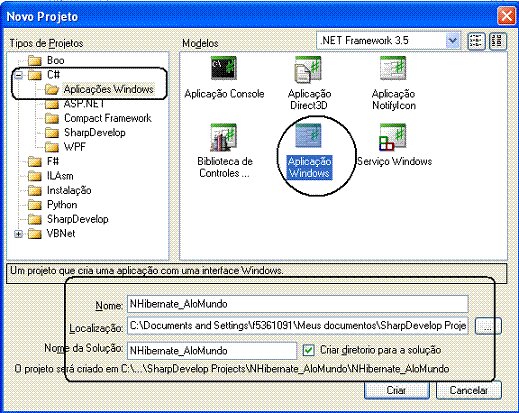Choose the Aplicação Direct3D template icon

308,69
